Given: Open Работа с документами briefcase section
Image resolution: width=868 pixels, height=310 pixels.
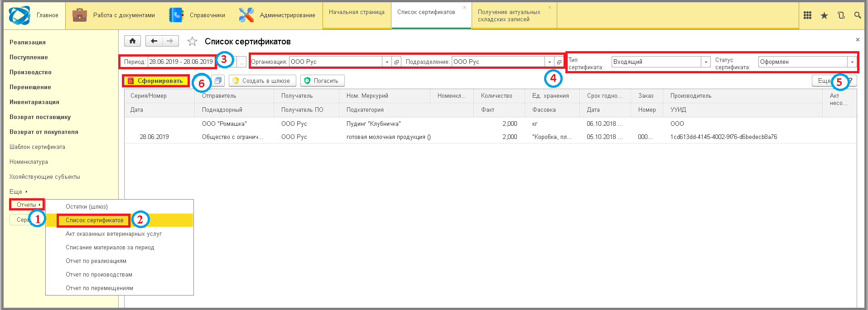Looking at the screenshot, I should 114,15.
